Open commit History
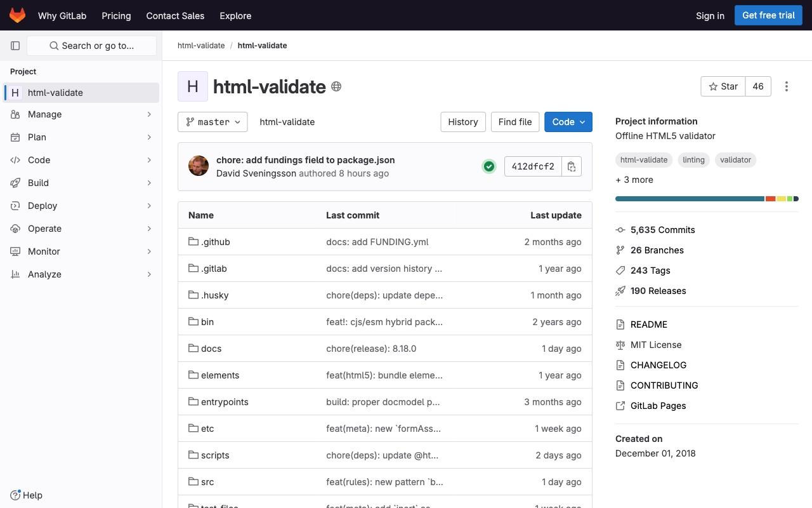This screenshot has height=508, width=812. coord(463,122)
